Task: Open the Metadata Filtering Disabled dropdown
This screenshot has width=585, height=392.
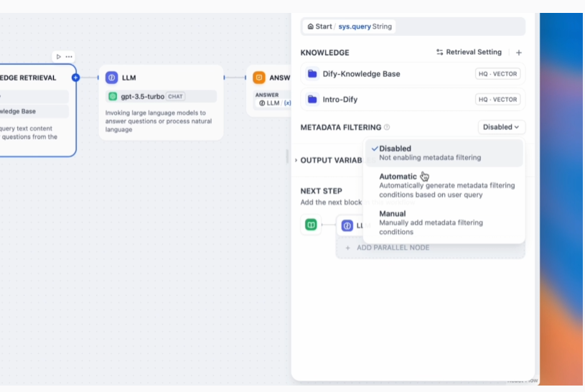Action: [x=501, y=127]
